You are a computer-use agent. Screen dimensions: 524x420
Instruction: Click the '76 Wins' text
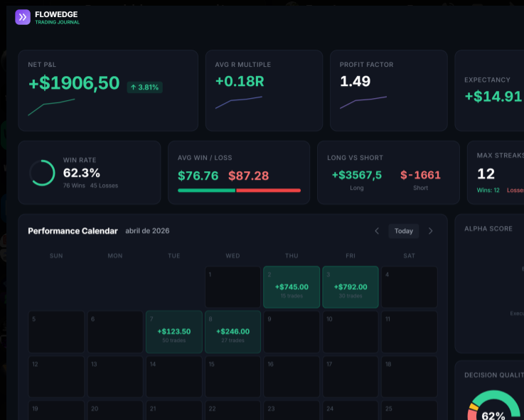click(x=74, y=185)
